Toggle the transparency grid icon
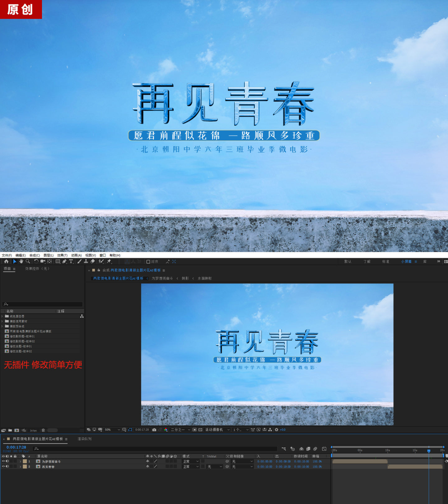Viewport: 448px width, 504px height. point(200,430)
